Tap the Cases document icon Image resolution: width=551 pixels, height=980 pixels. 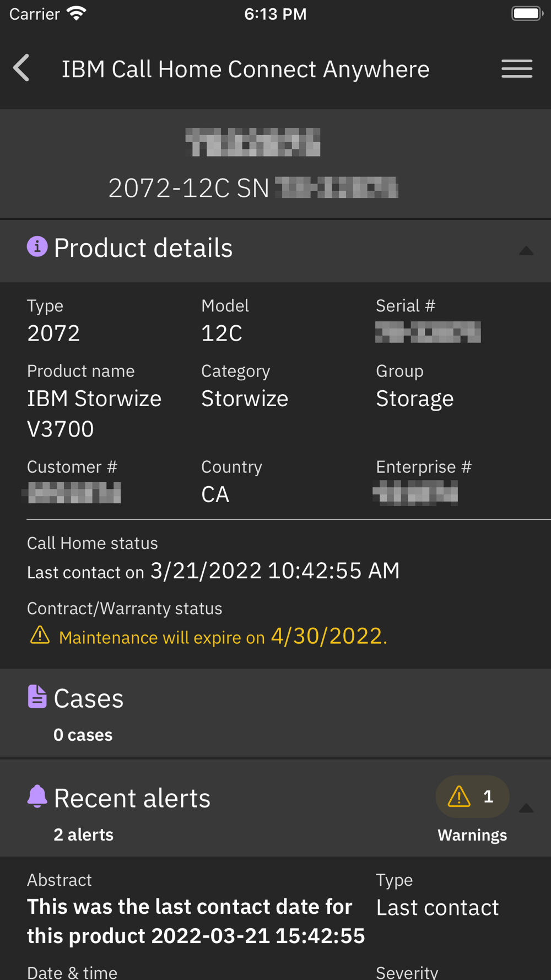(37, 697)
